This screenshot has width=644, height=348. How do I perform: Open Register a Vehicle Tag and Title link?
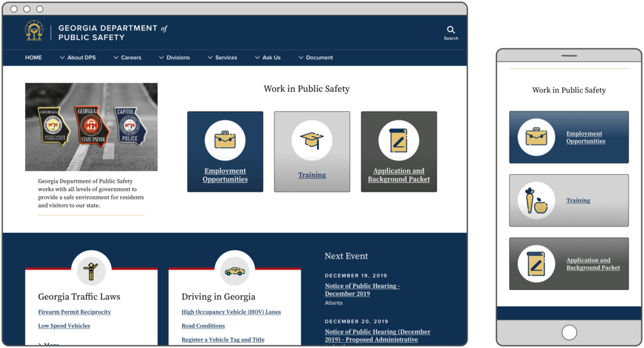point(223,340)
